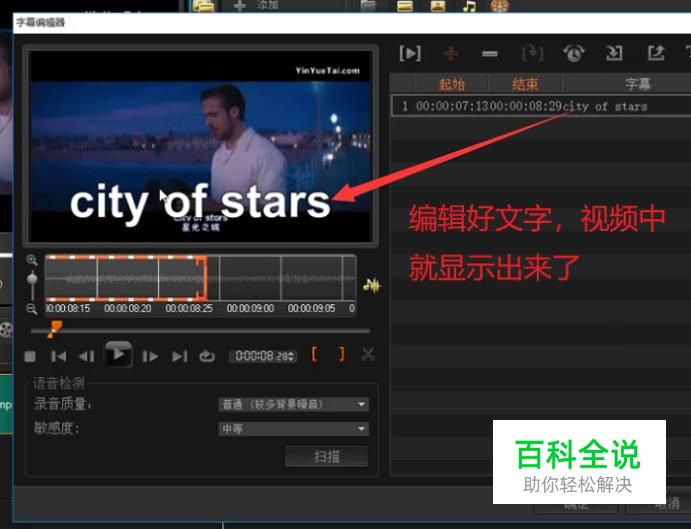
Task: Click the 00:00:09:00 mark on the waveform ruler
Action: click(x=250, y=309)
